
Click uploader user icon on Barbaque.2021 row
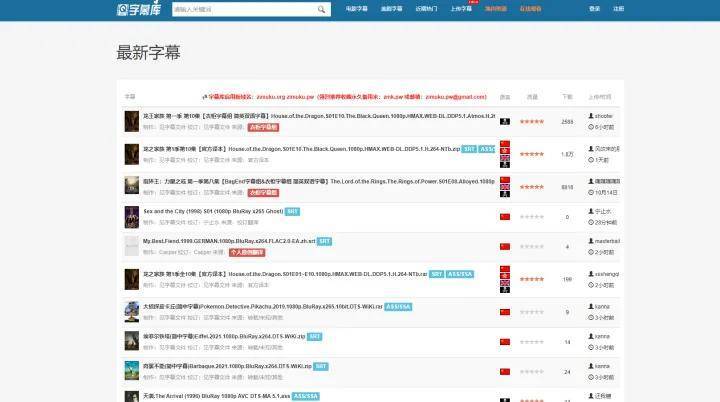tap(593, 366)
